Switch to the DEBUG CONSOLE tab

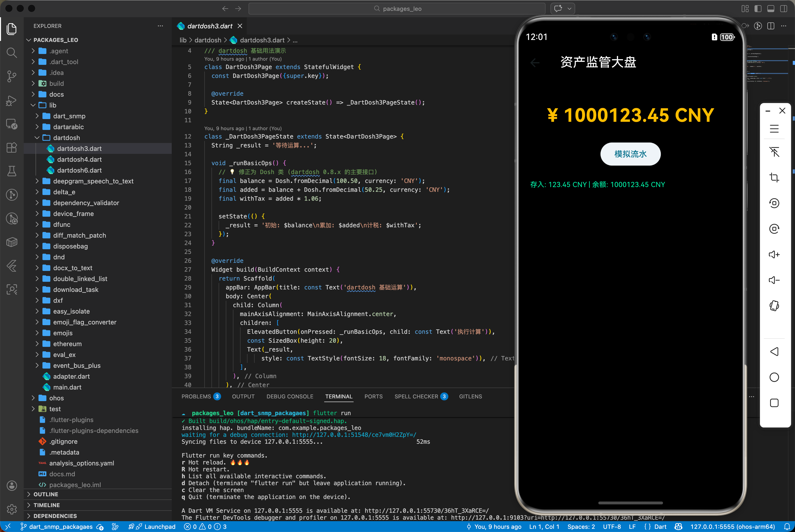(290, 396)
